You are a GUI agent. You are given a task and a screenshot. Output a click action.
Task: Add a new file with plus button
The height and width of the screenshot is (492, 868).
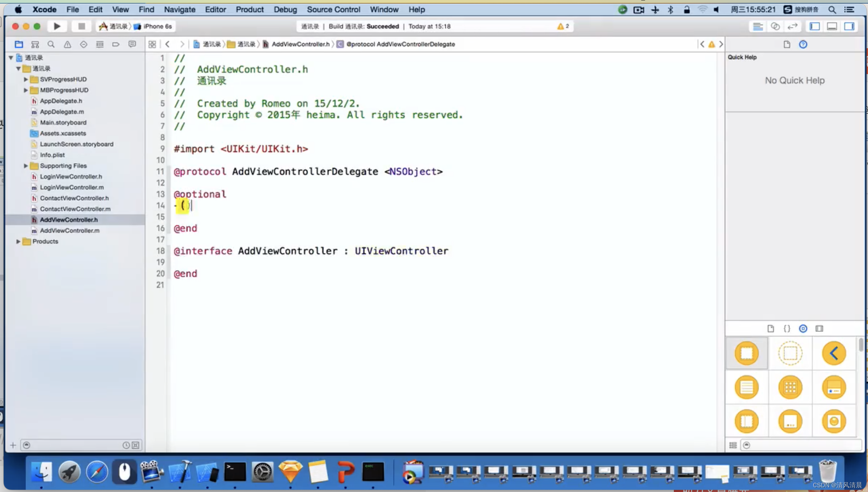[13, 445]
